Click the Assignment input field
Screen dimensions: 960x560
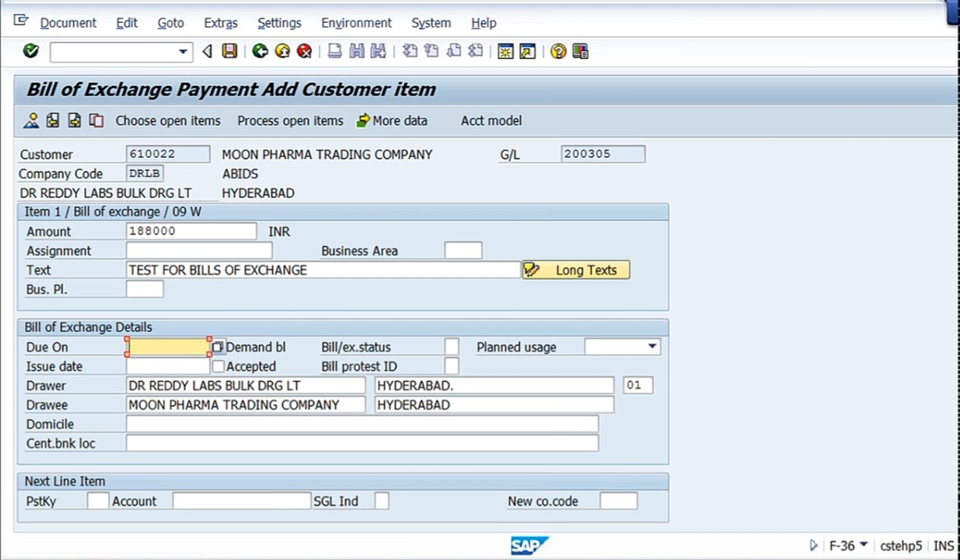coord(199,250)
